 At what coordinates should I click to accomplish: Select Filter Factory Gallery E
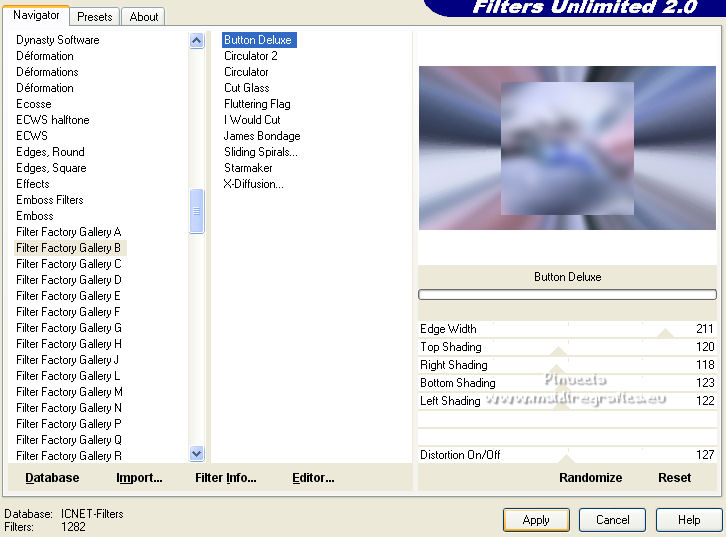[69, 296]
